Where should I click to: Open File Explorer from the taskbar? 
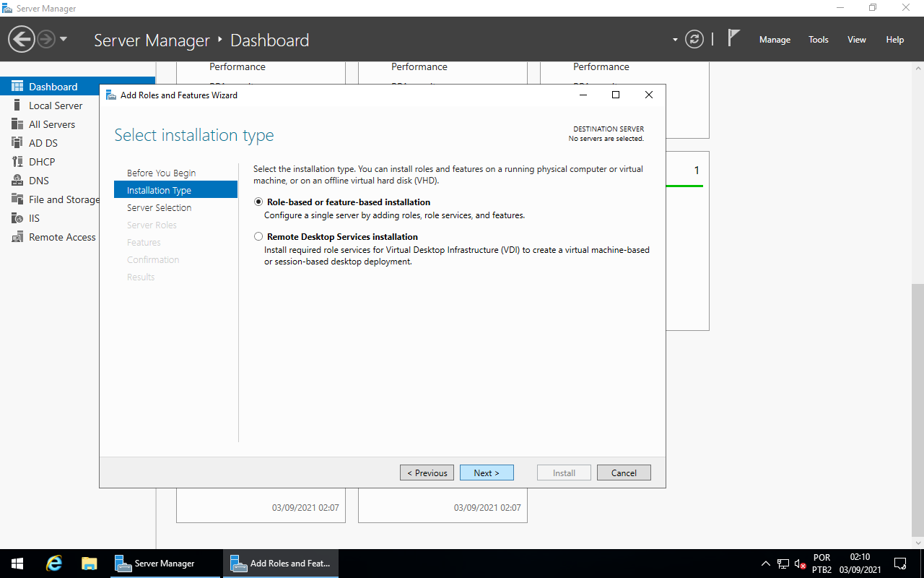click(89, 563)
